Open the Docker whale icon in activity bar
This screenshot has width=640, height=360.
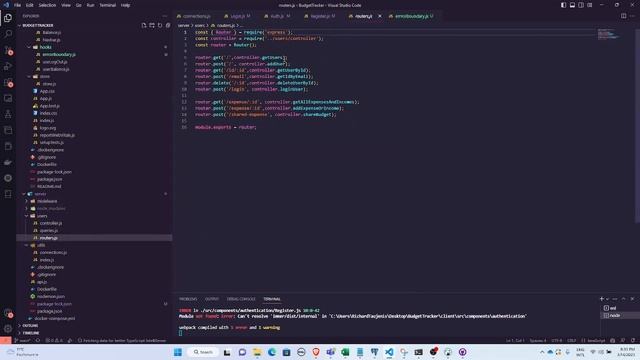(x=8, y=162)
